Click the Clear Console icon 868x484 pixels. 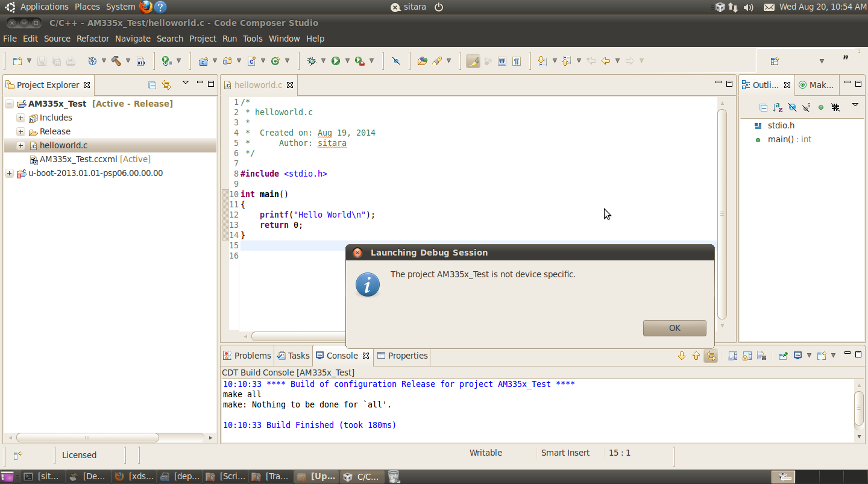(761, 356)
